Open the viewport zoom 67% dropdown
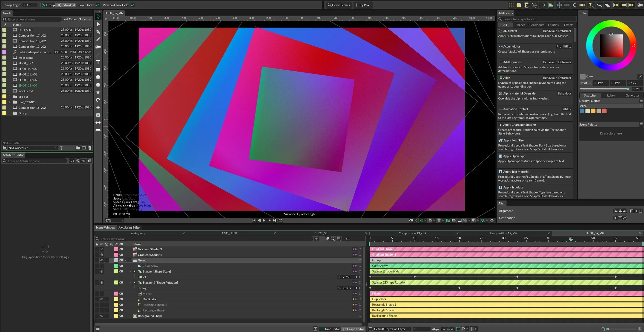The width and height of the screenshot is (644, 332). pyautogui.click(x=114, y=220)
